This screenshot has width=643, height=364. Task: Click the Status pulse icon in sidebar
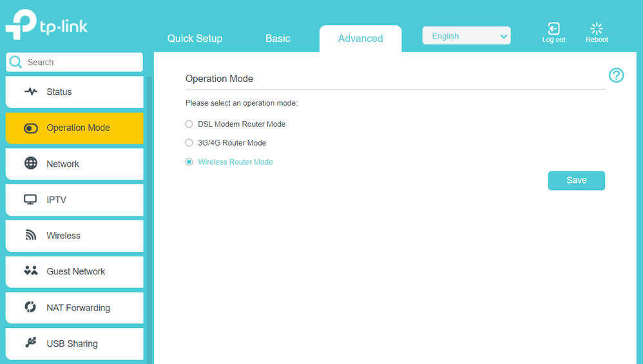(x=31, y=91)
